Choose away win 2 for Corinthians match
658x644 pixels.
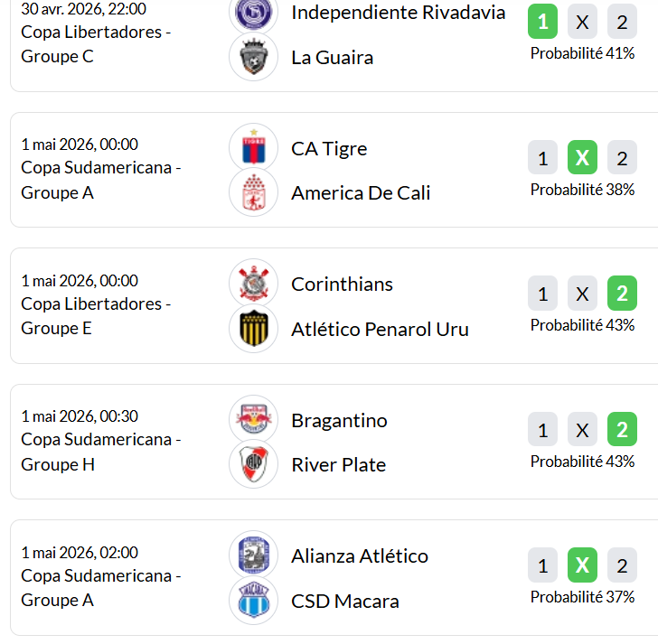click(622, 294)
